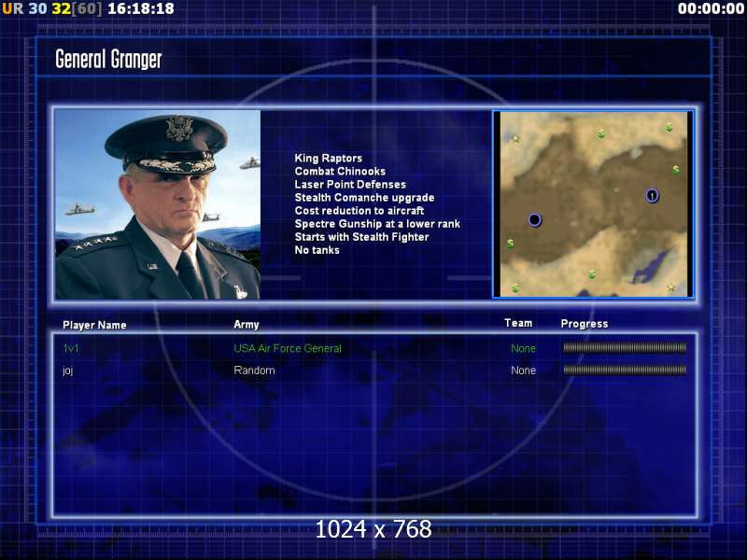Click the green "None" team for 1v1
Image resolution: width=747 pixels, height=560 pixels.
523,348
